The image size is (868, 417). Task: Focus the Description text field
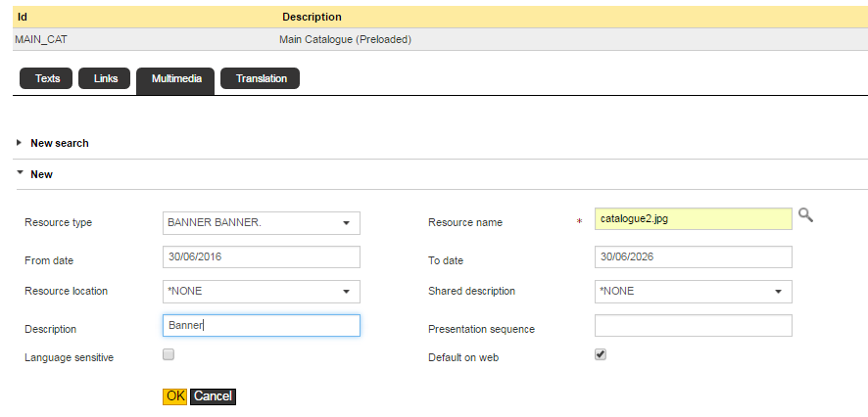pyautogui.click(x=261, y=325)
